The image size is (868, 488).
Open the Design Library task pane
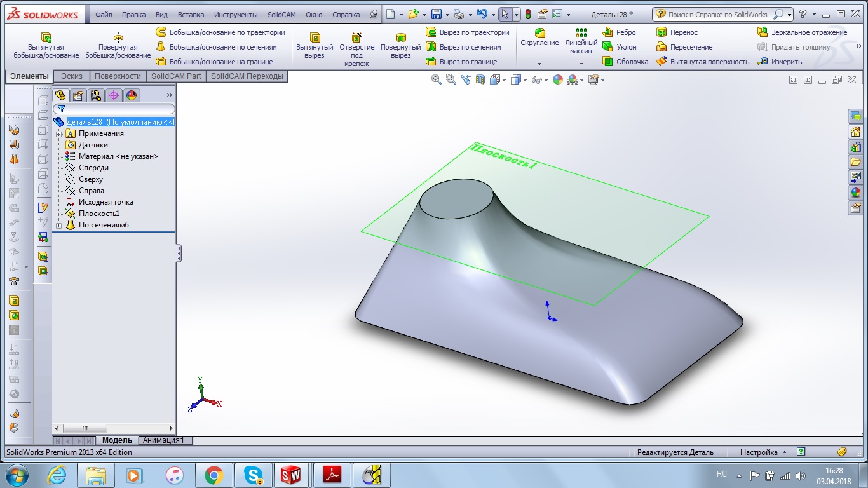[x=856, y=147]
